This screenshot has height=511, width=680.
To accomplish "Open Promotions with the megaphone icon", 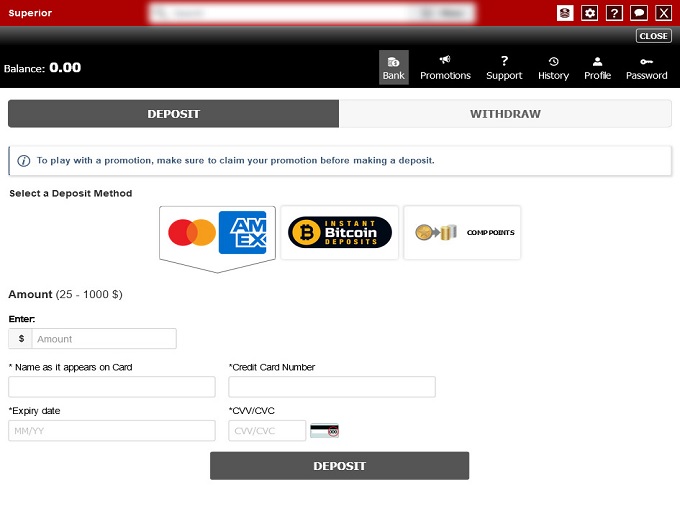I will click(445, 68).
